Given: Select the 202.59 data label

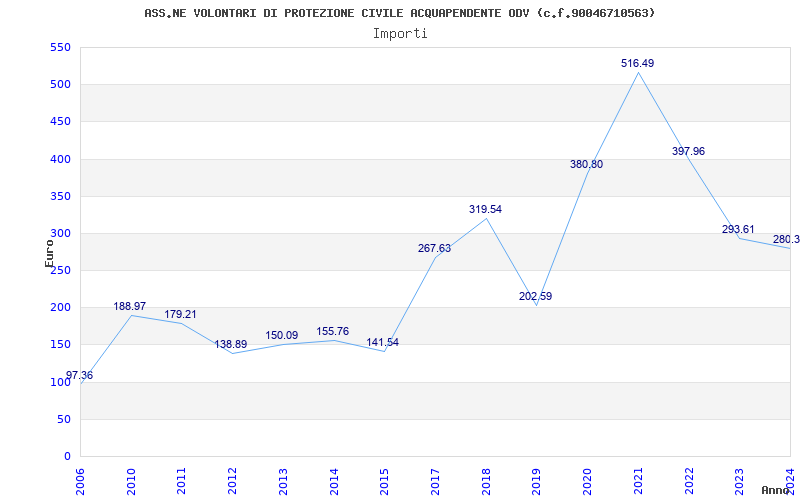Looking at the screenshot, I should [x=536, y=296].
